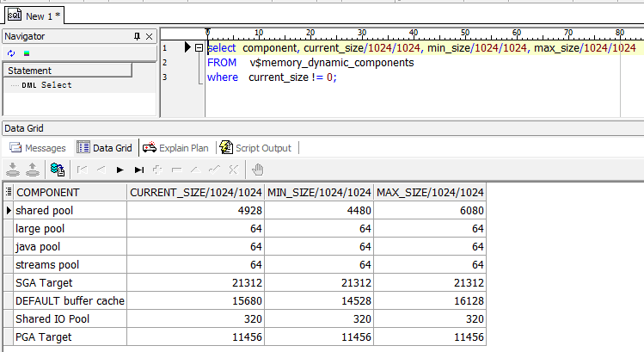Click the Statement column header
This screenshot has width=644, height=352.
click(66, 71)
